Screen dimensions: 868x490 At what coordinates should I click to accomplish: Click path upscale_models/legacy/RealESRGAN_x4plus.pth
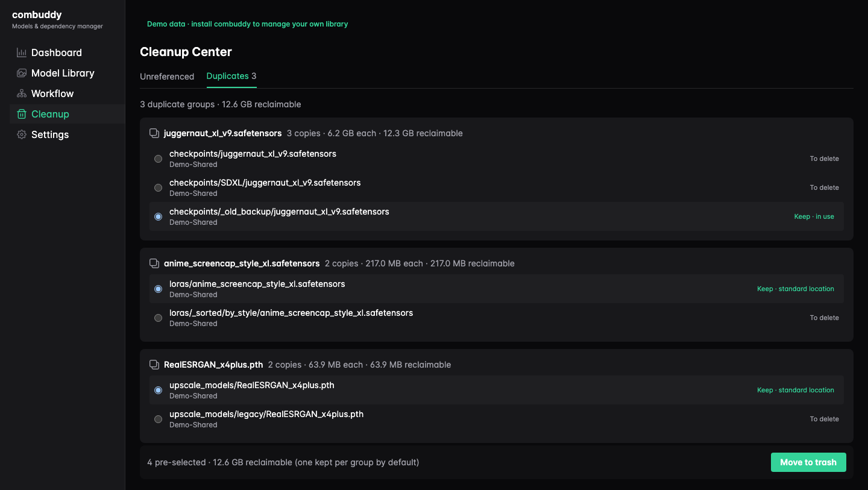click(x=266, y=414)
